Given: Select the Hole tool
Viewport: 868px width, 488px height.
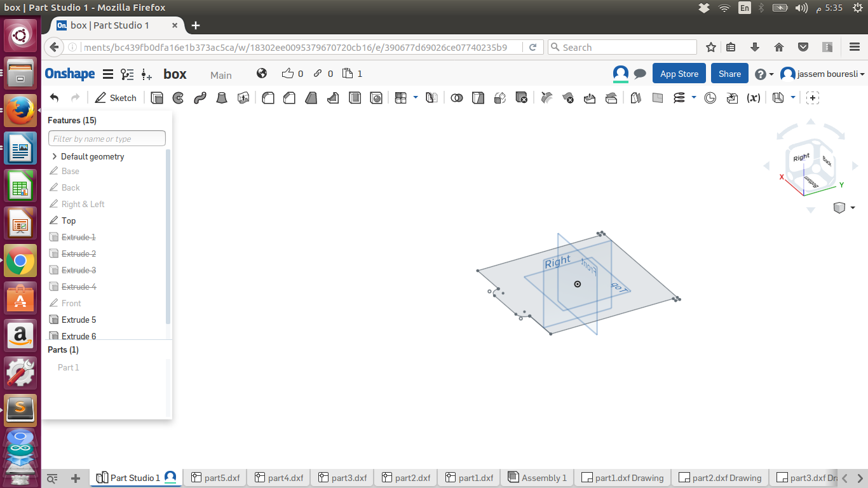Looking at the screenshot, I should [377, 98].
